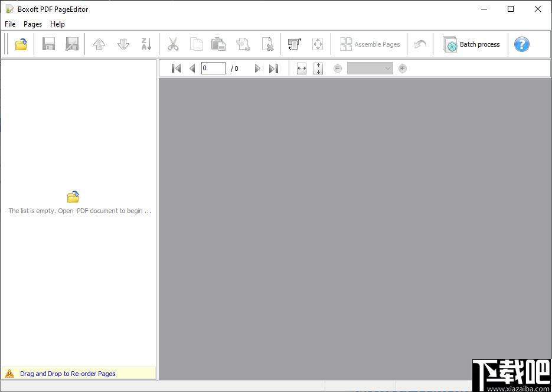Click the Boxoft PDF PageEditor title icon

pyautogui.click(x=10, y=9)
